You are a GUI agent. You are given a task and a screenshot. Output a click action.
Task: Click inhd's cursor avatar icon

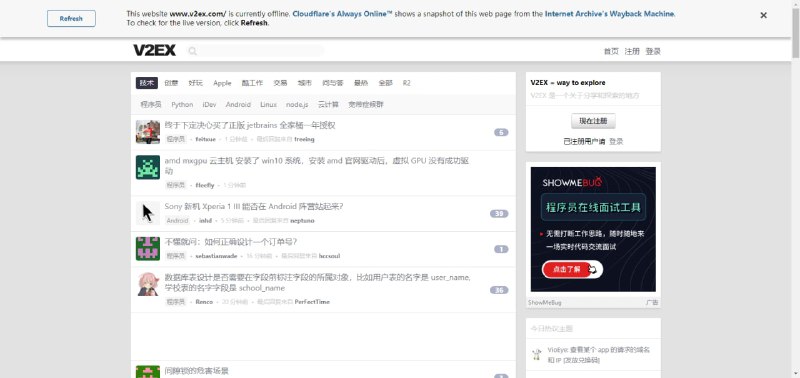tap(148, 213)
